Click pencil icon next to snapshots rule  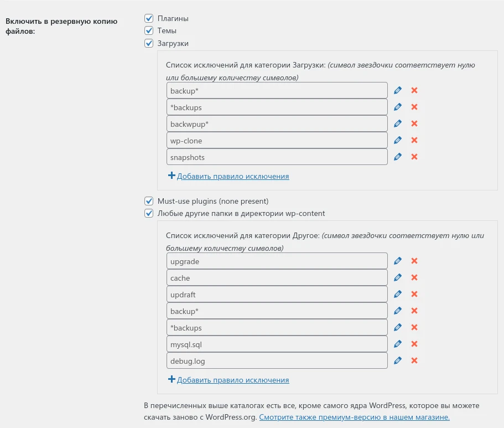(397, 157)
